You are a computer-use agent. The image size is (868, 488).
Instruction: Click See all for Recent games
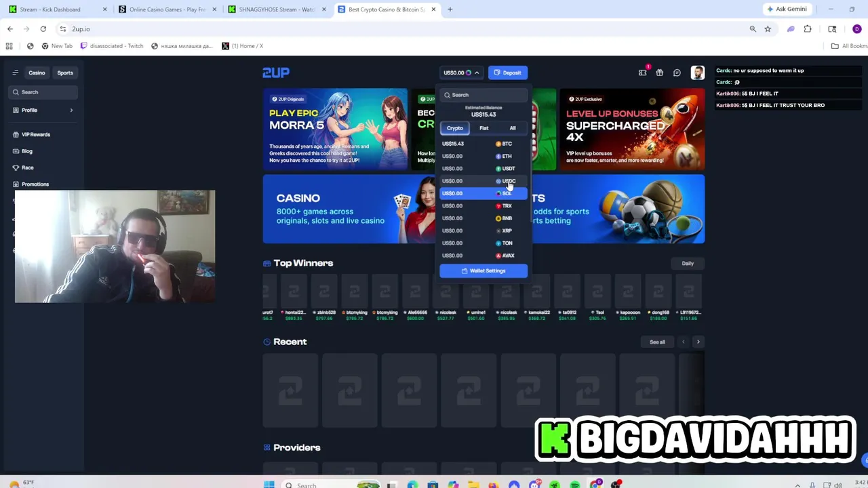click(657, 342)
